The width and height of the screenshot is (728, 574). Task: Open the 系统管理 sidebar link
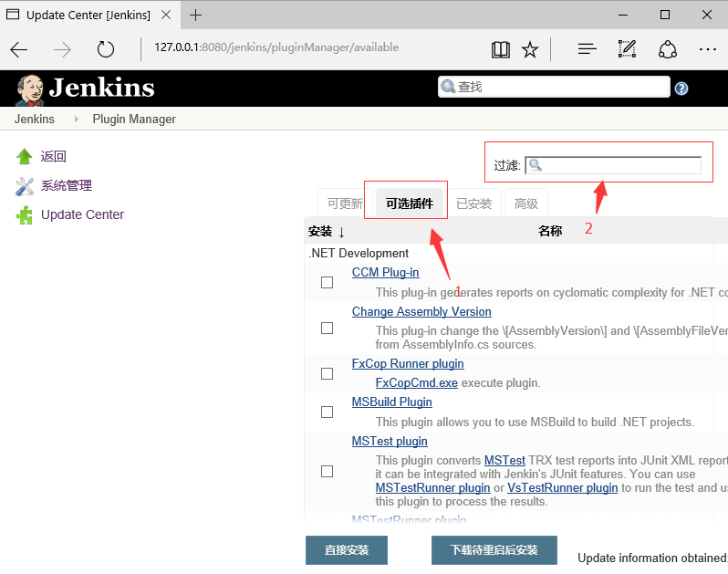(67, 186)
